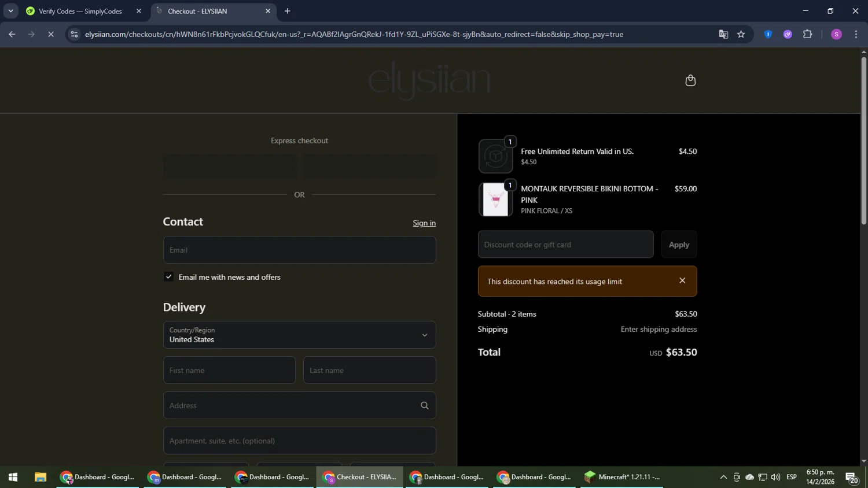Focus the Apartment, suite optional field
868x488 pixels.
tap(299, 441)
